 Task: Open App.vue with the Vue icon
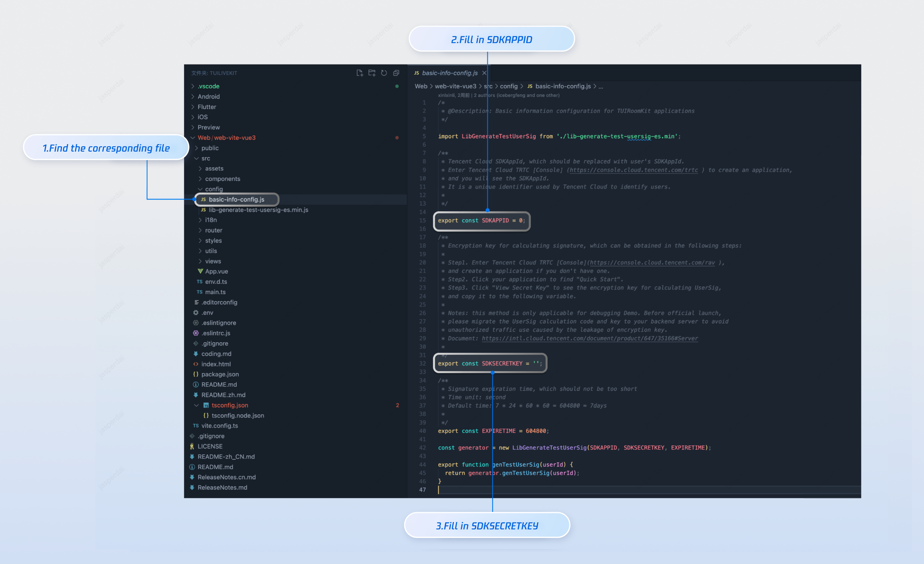point(216,271)
